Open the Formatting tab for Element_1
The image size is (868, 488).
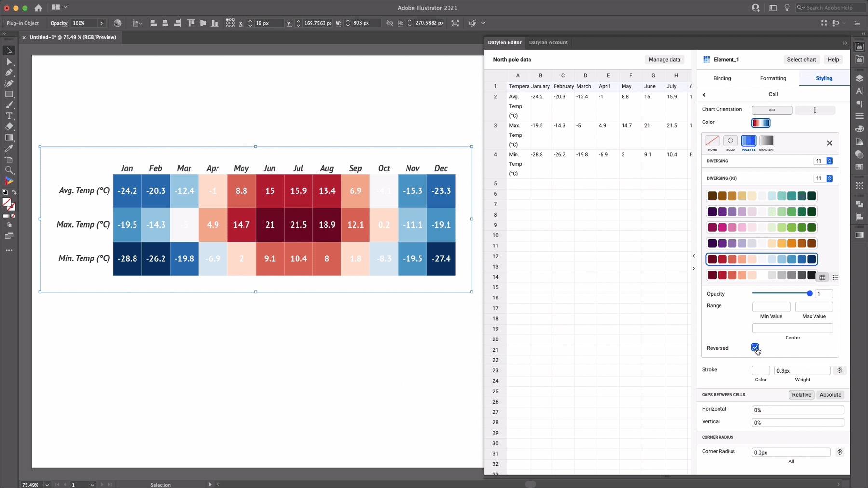(x=773, y=78)
